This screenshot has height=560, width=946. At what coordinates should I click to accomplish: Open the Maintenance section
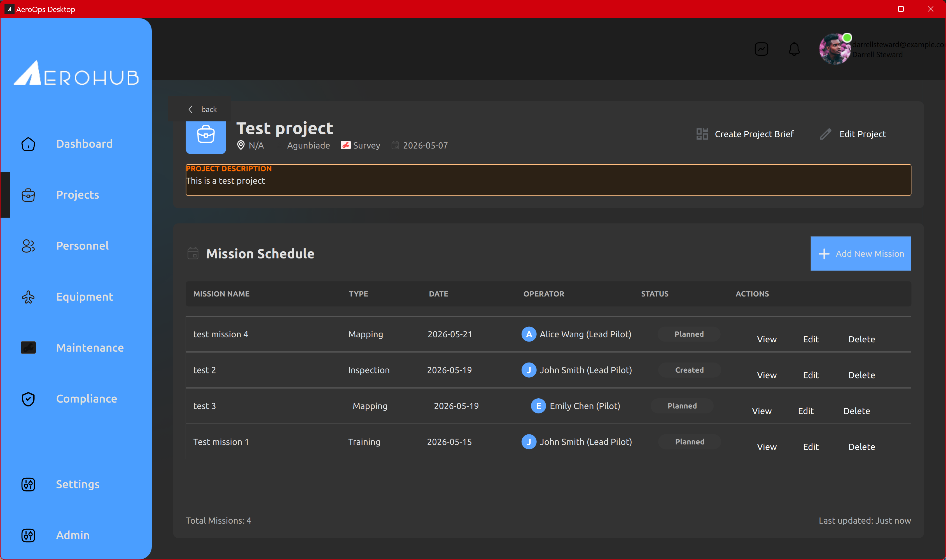pos(90,348)
